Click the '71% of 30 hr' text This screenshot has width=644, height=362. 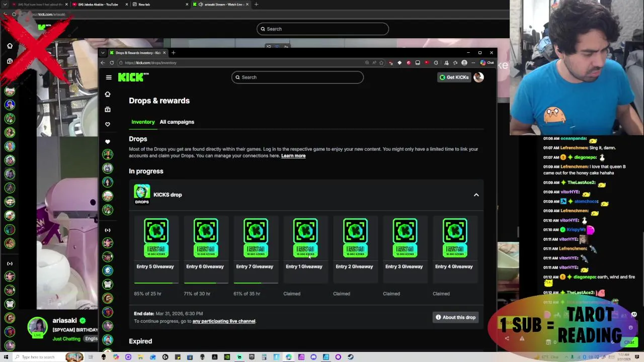[197, 294]
